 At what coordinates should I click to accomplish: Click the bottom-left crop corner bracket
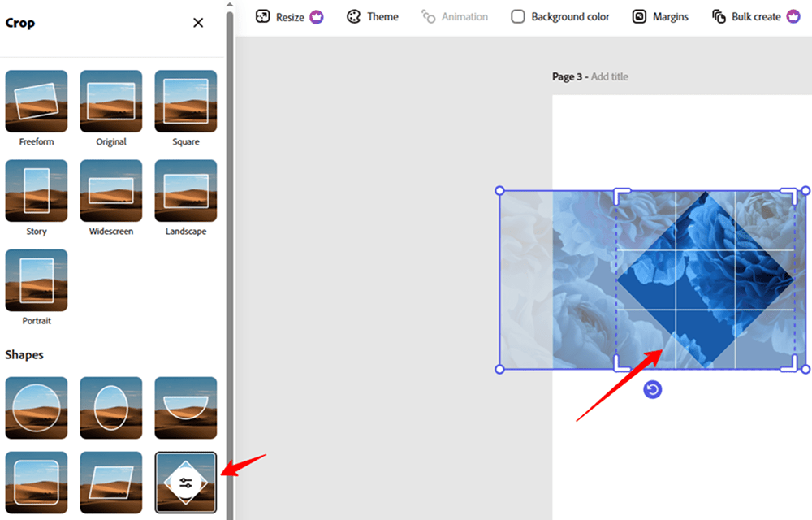pyautogui.click(x=620, y=365)
